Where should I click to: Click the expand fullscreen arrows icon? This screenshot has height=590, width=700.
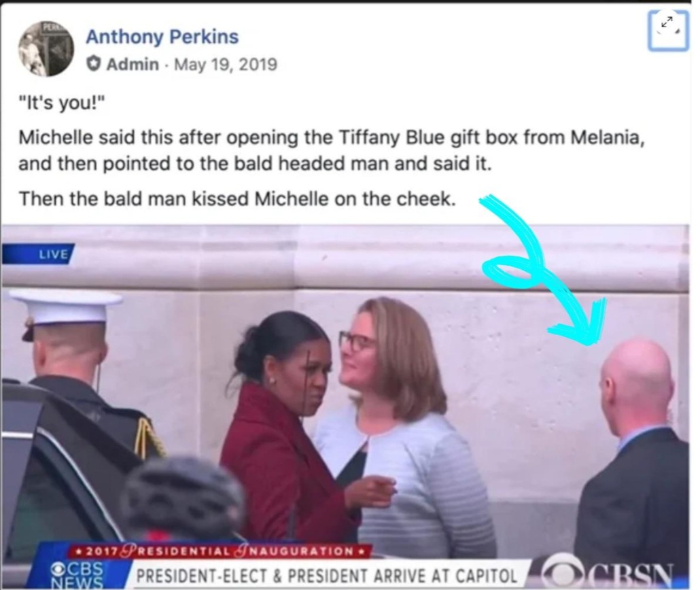point(668,31)
